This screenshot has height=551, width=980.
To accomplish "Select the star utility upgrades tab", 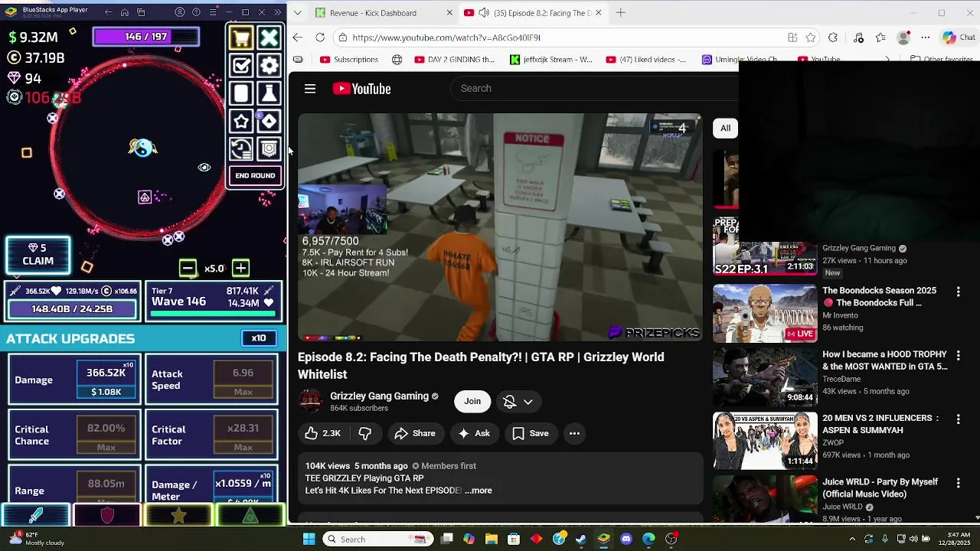I will 178,516.
